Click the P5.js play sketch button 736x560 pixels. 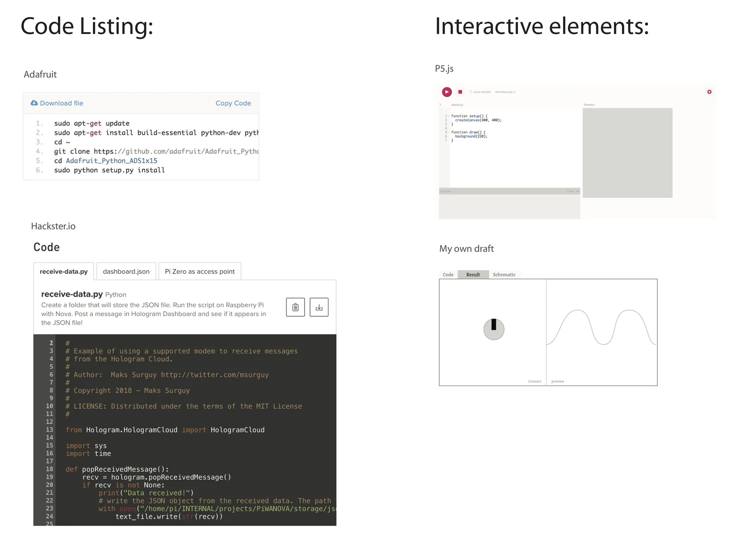click(x=447, y=92)
